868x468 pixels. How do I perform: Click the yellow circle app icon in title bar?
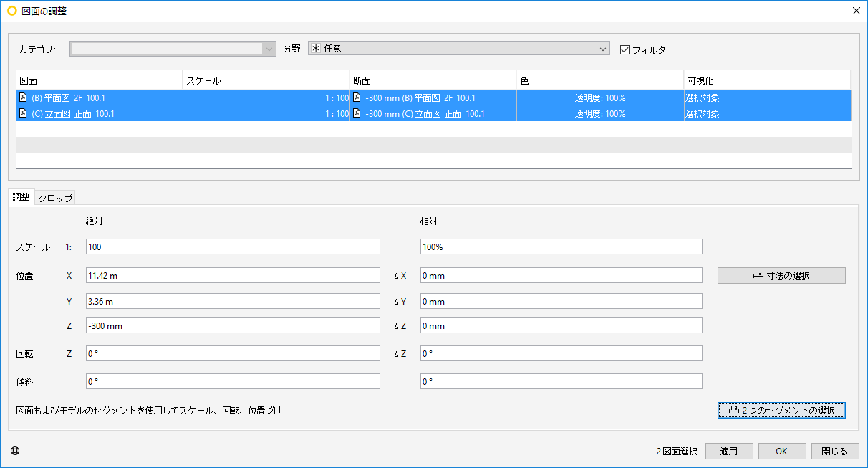pyautogui.click(x=11, y=11)
